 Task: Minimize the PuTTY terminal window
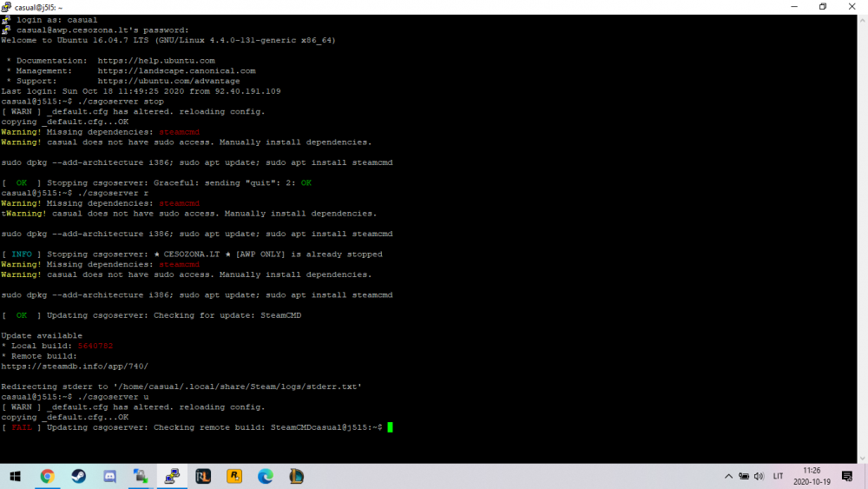pos(793,6)
